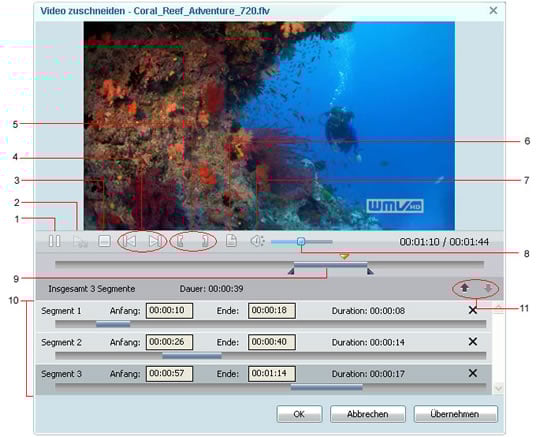Confirm with the OK button
540x437 pixels.
(299, 414)
